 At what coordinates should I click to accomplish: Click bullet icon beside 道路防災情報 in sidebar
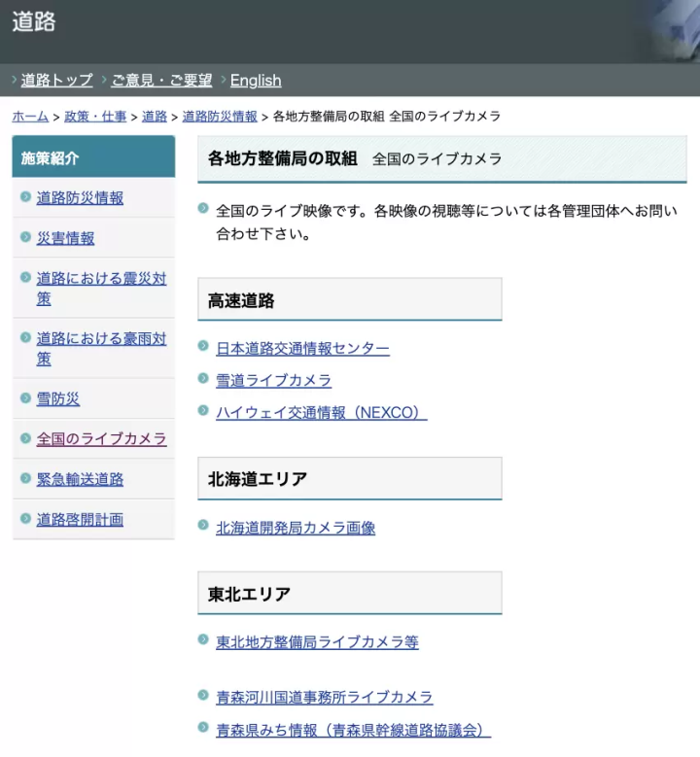(25, 196)
